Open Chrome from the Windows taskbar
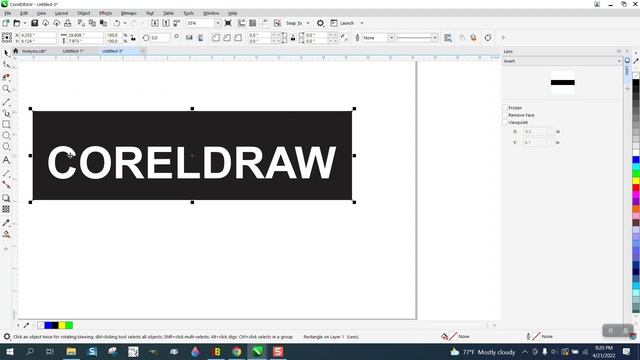This screenshot has width=640, height=360. coord(237,351)
